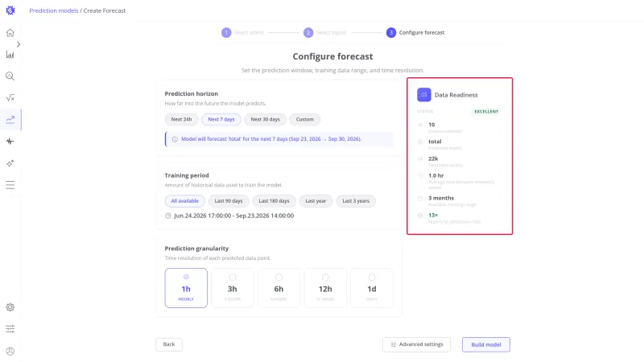644x362 pixels.
Task: Click the app logo icon
Action: (x=10, y=10)
